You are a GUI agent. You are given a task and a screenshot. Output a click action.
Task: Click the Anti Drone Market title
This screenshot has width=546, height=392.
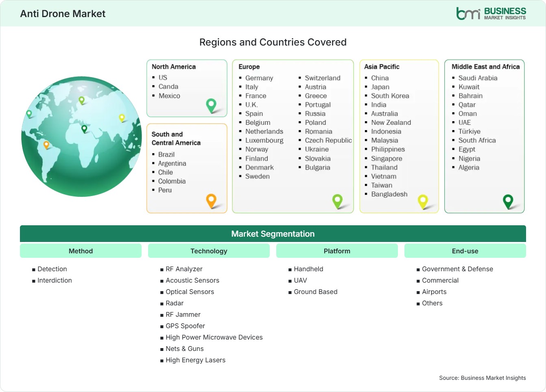tap(63, 14)
